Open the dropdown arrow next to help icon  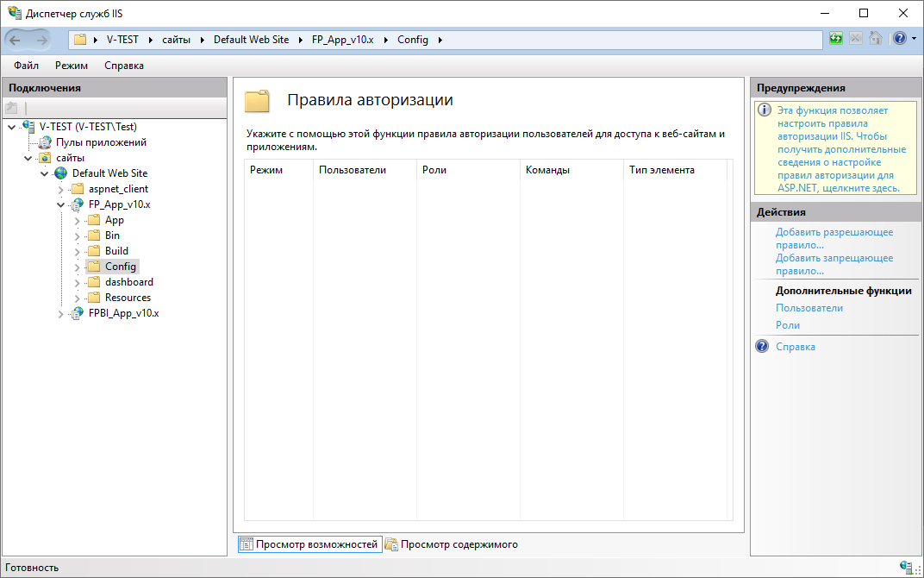coord(914,39)
